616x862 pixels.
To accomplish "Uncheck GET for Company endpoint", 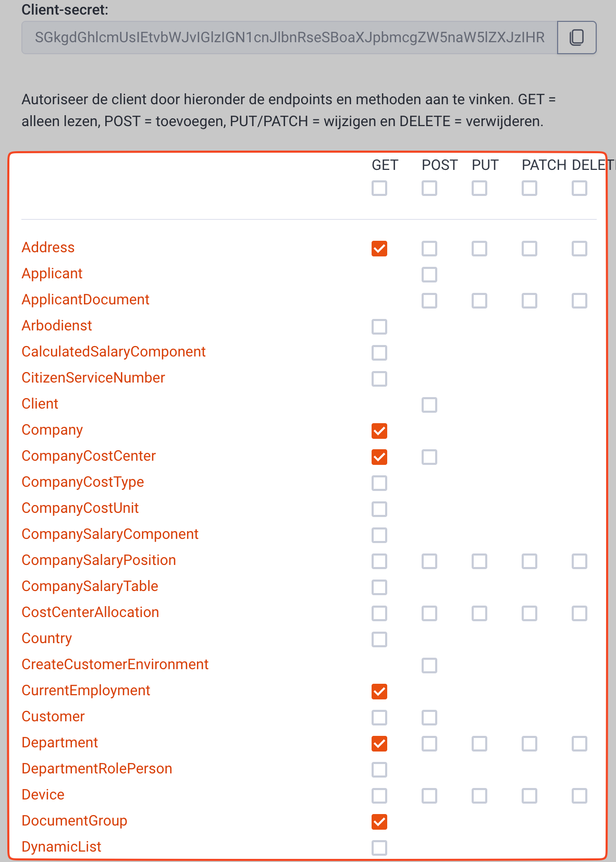I will [379, 431].
